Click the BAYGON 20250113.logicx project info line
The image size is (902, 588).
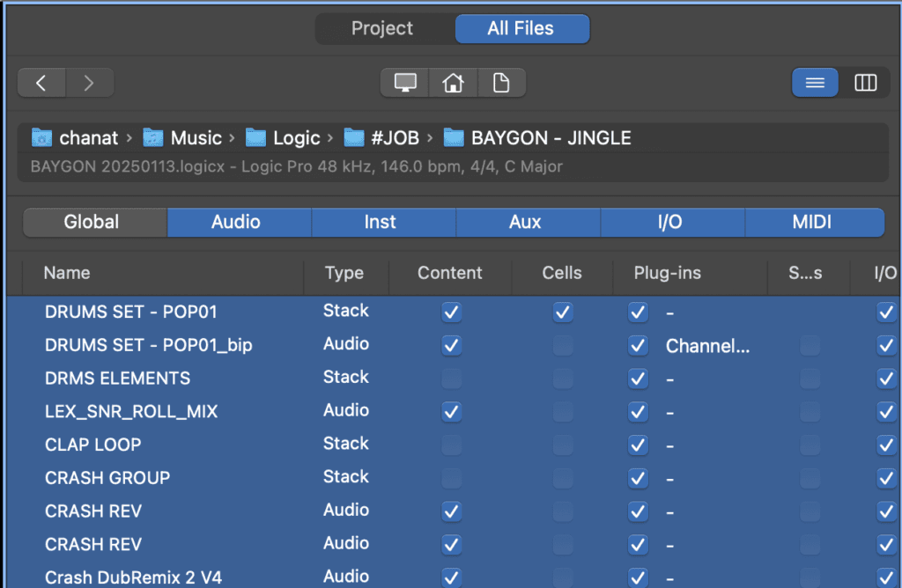coord(296,166)
